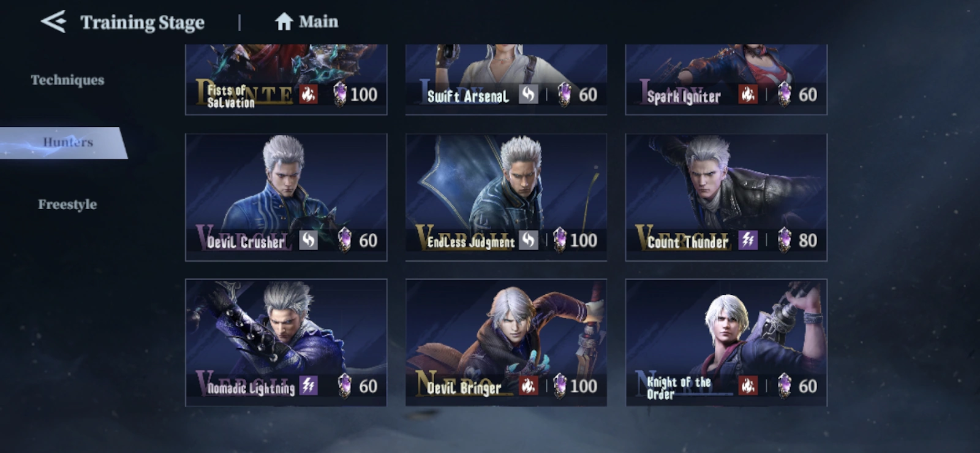Screen dimensions: 980x453
Task: Click the back arrow icon
Action: pos(53,22)
